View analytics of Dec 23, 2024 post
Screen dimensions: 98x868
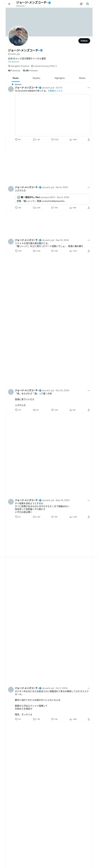[x=71, y=410]
